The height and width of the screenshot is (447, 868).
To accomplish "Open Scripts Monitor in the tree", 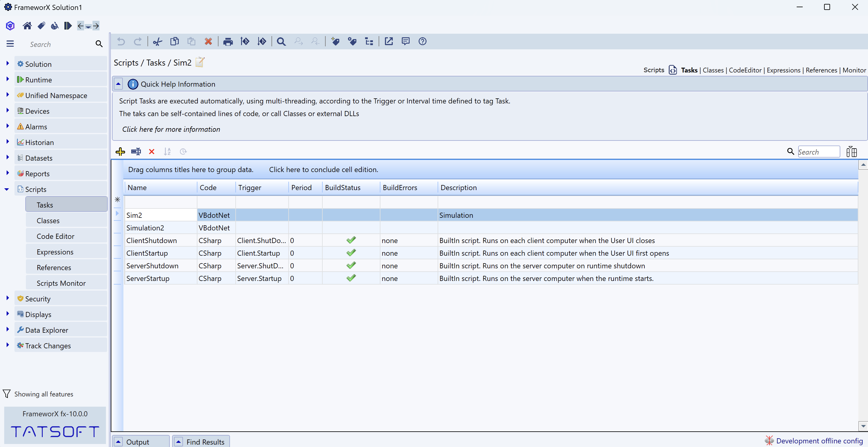I will point(67,283).
